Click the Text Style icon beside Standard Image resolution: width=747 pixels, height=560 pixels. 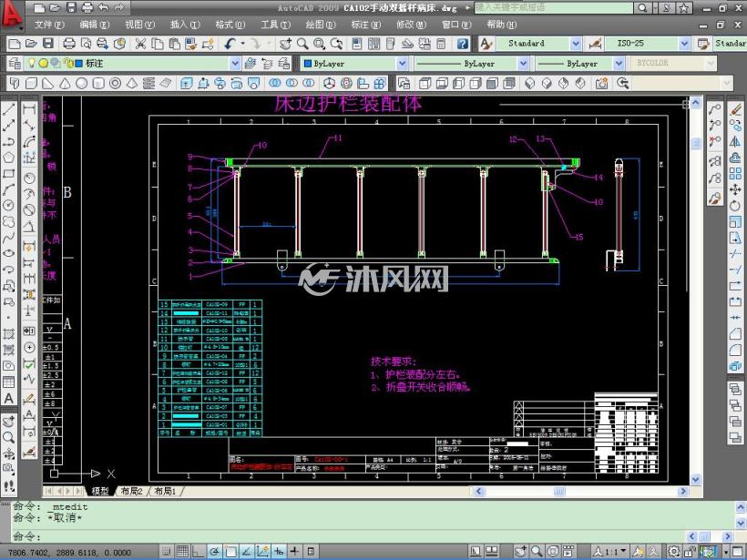coord(486,44)
